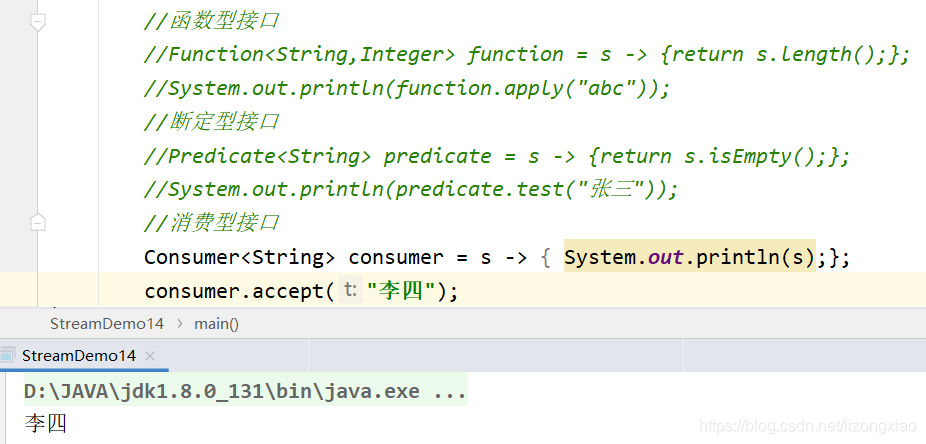Collapse the fold marker beside 函数型接口 comment
Viewport: 926px width, 444px height.
[38, 21]
